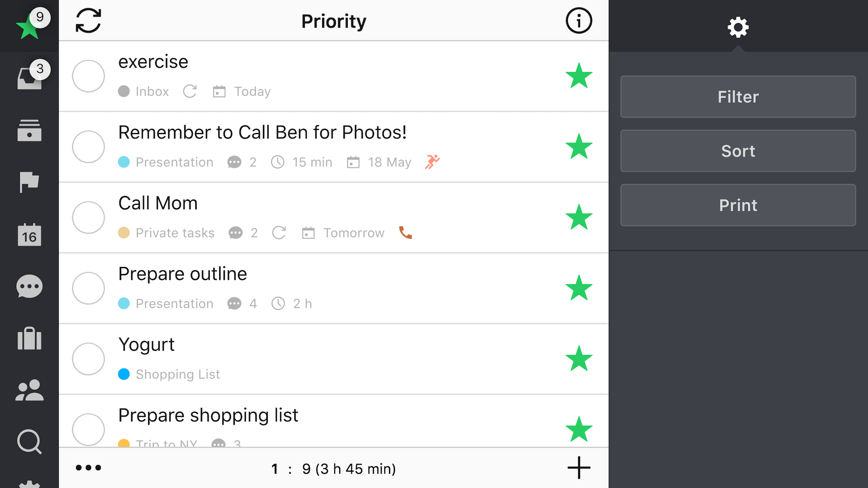868x488 pixels.
Task: Open the refresh/sync icon at top left
Action: (88, 20)
